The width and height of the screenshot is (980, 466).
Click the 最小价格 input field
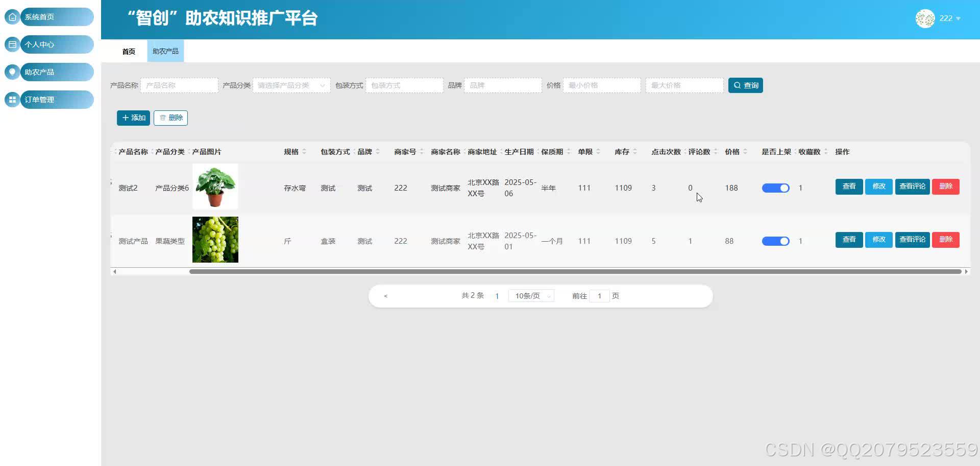(x=602, y=85)
